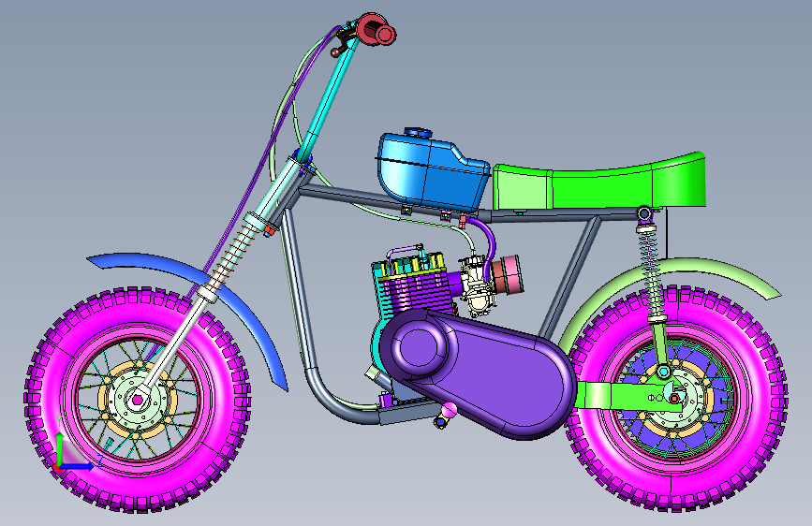The width and height of the screenshot is (812, 526).
Task: Select the white carburetor body
Action: pos(476,285)
